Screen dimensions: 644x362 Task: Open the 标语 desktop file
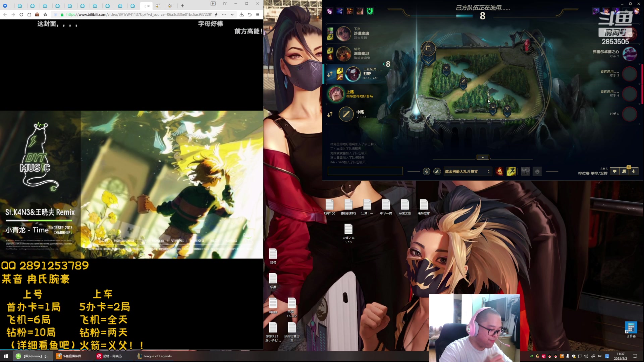[273, 281]
